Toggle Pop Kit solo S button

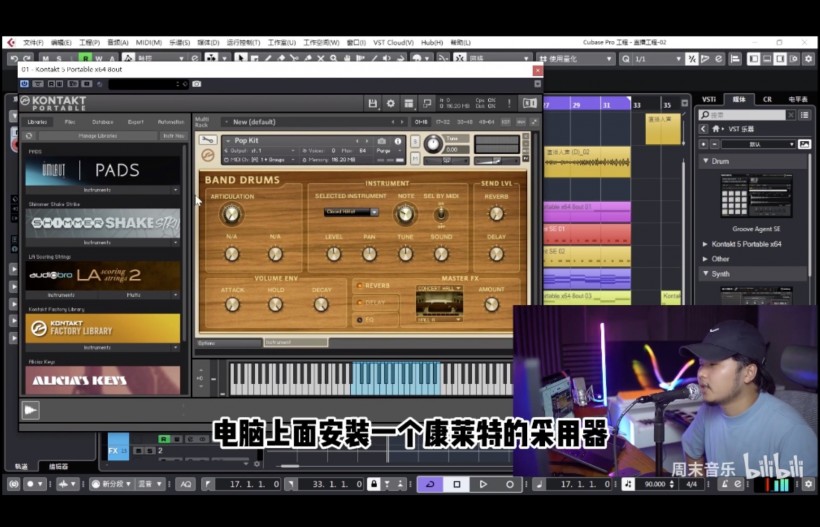pos(415,142)
